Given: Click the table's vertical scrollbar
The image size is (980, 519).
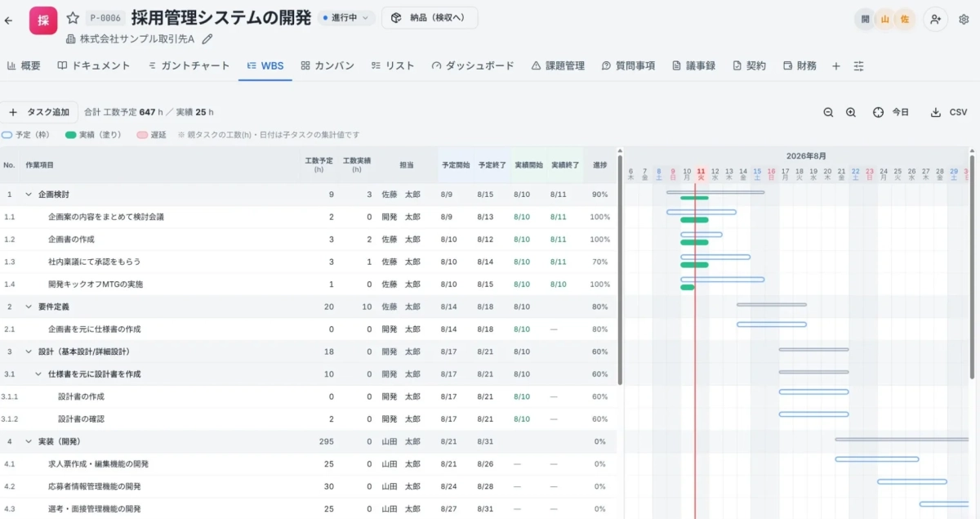Looking at the screenshot, I should tap(620, 270).
